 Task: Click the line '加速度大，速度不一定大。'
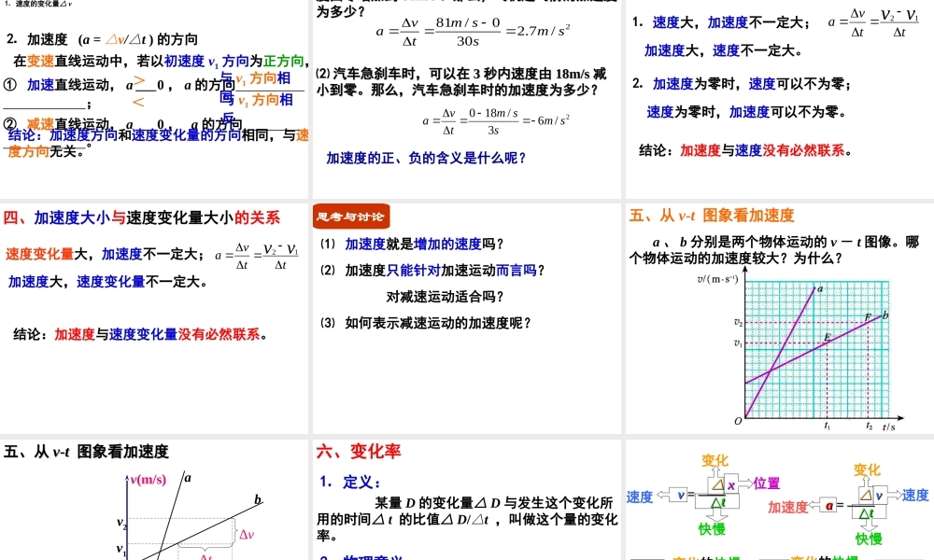click(x=724, y=51)
